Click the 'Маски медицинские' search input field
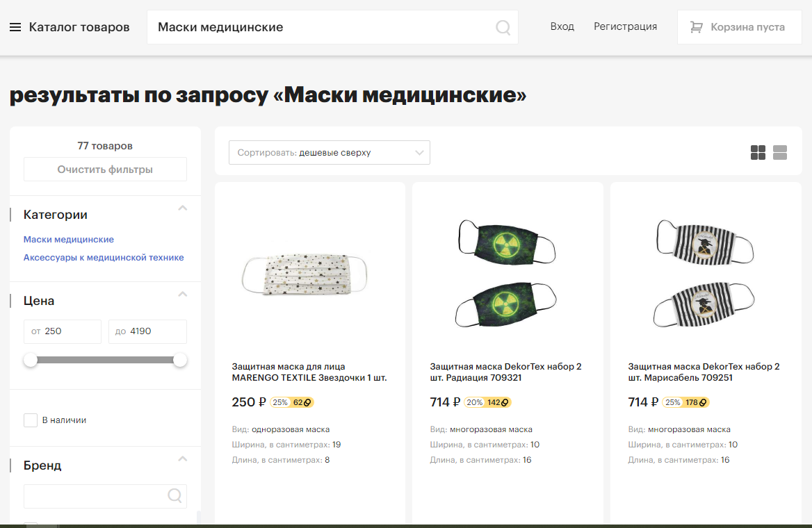 [x=321, y=27]
